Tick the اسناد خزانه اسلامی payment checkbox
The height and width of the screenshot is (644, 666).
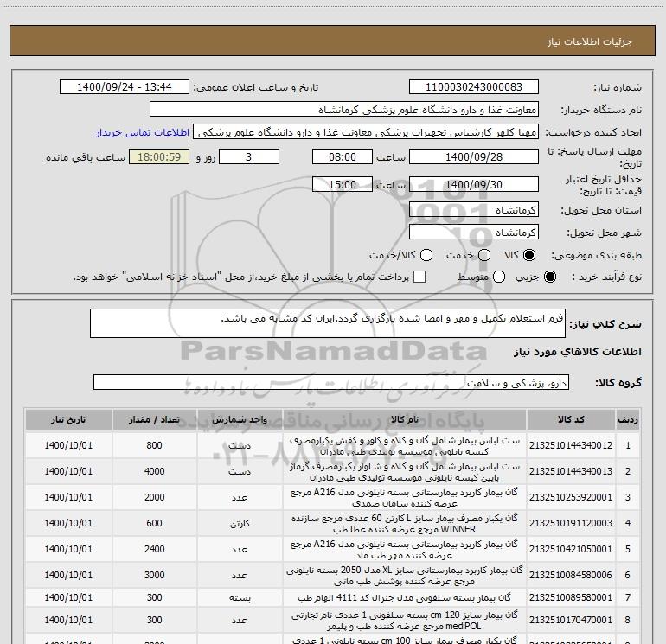click(419, 277)
